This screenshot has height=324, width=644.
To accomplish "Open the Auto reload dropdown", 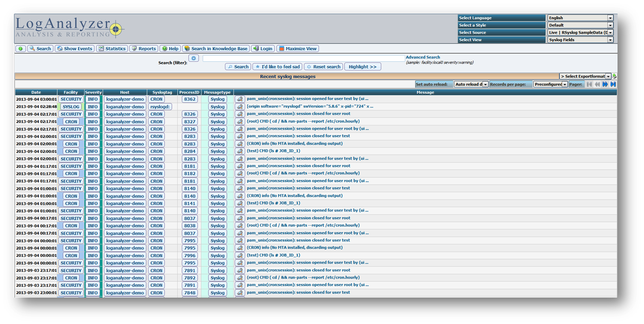I will (x=471, y=84).
